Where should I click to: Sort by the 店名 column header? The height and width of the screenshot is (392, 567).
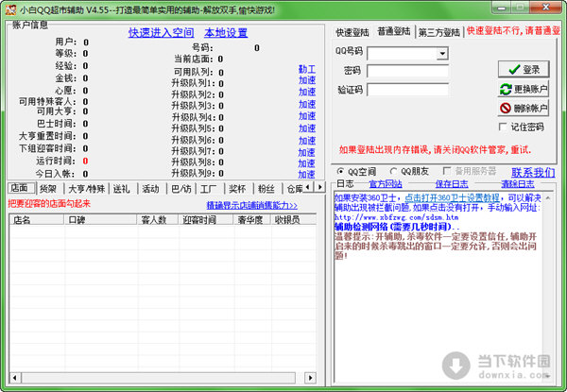click(x=37, y=219)
